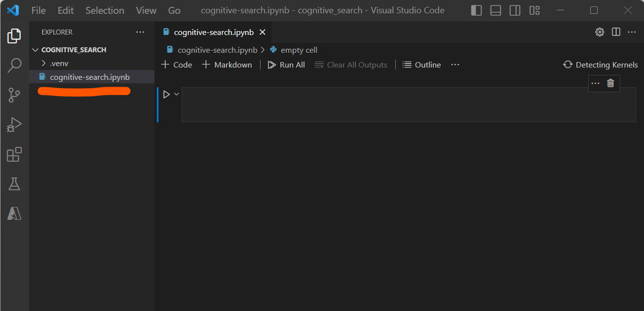Run All notebook cells
The width and height of the screenshot is (644, 311).
(286, 65)
